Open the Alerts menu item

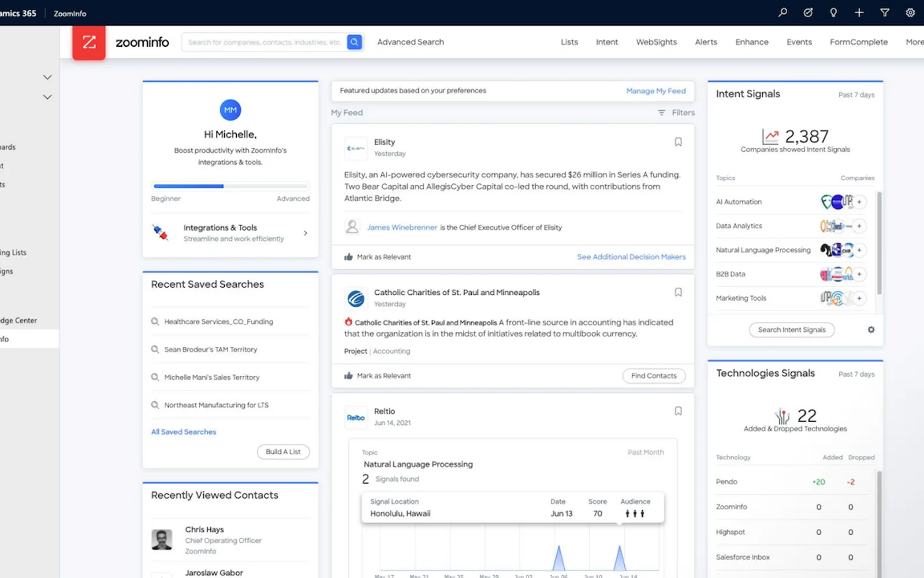pyautogui.click(x=706, y=42)
